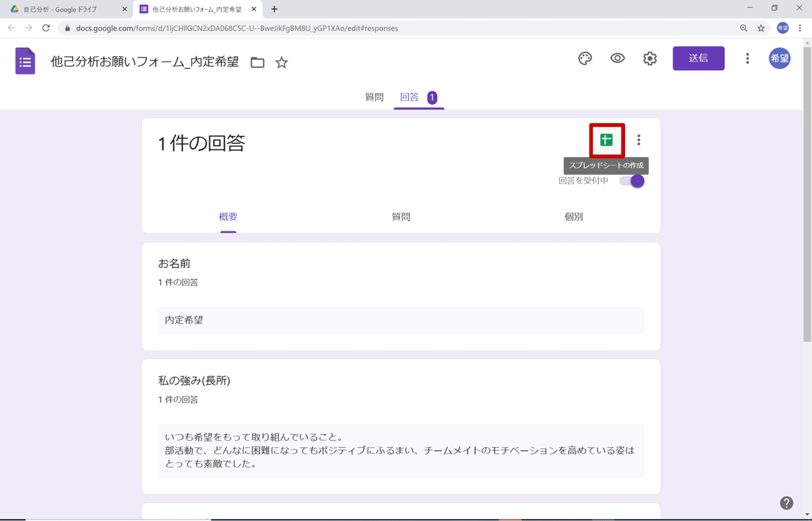
Task: Select the 概要 summary tab
Action: (227, 216)
